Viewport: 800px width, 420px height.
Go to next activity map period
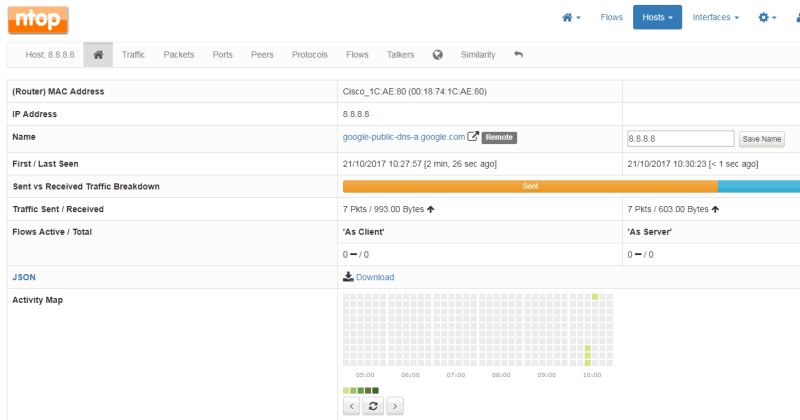[x=395, y=406]
